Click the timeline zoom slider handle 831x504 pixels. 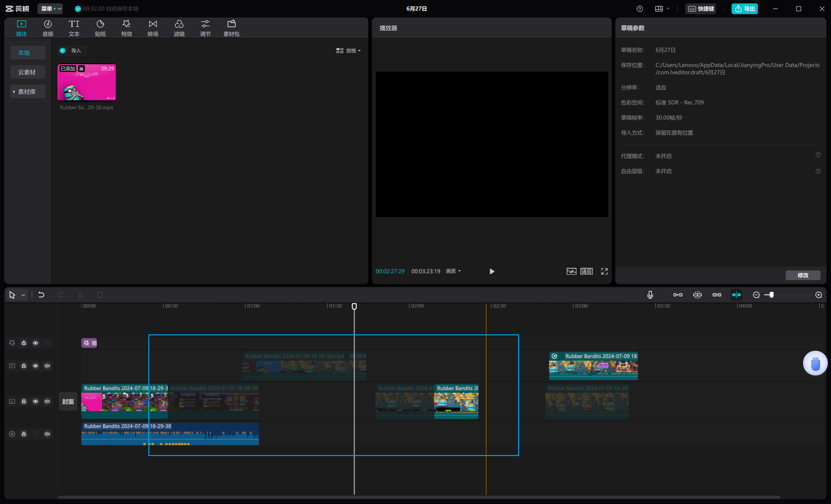coord(771,295)
